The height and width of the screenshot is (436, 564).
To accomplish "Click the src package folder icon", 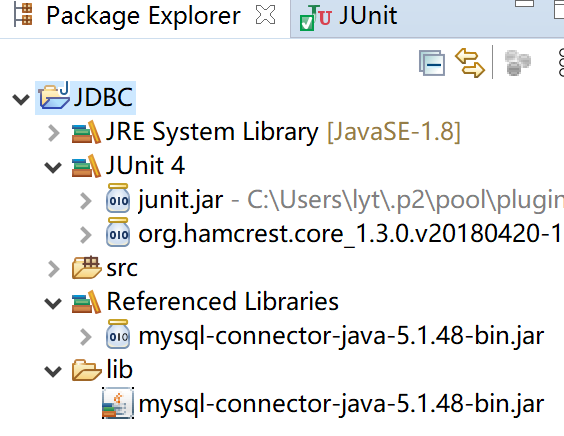I will point(86,267).
